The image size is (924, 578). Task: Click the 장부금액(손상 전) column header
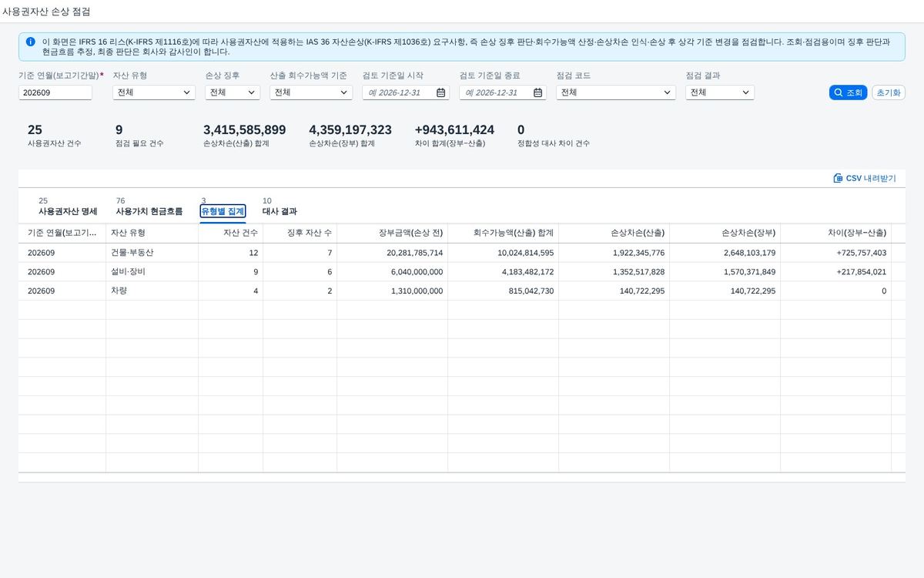tap(392, 233)
